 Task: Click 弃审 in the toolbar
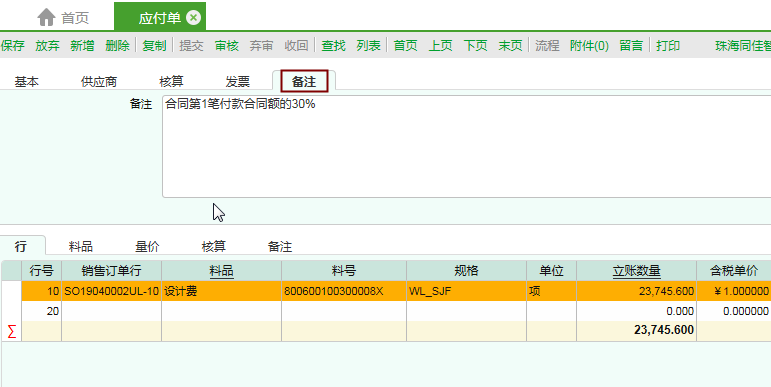(x=261, y=46)
